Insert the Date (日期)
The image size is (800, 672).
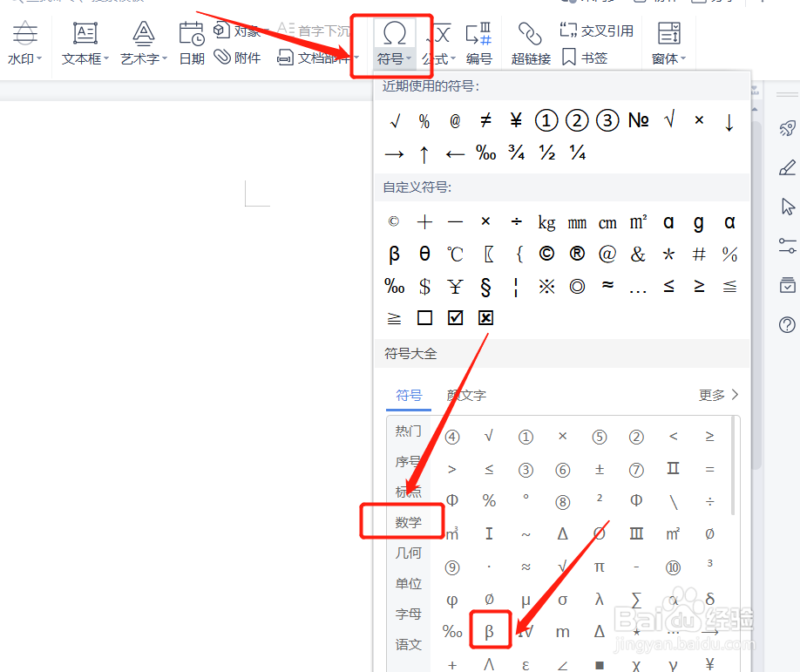click(192, 43)
